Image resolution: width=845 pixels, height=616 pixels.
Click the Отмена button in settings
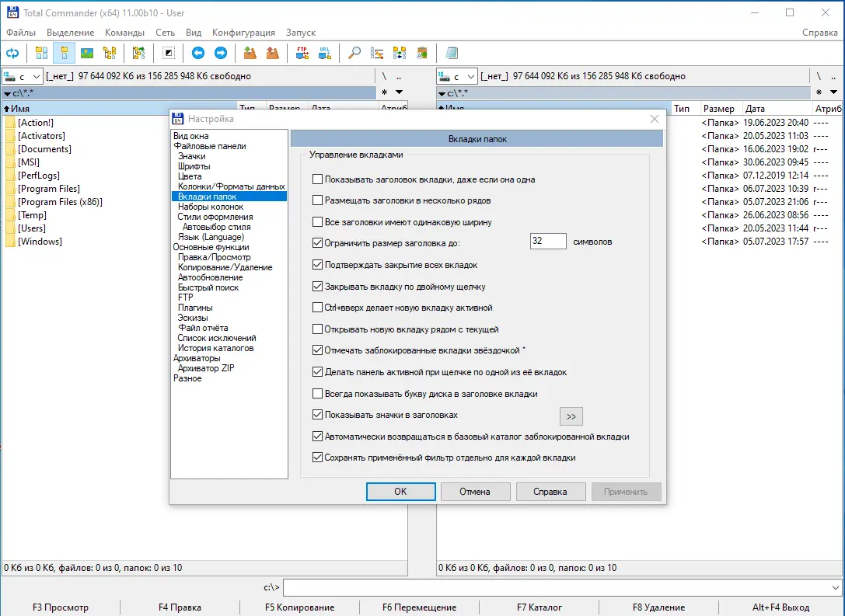pos(475,492)
